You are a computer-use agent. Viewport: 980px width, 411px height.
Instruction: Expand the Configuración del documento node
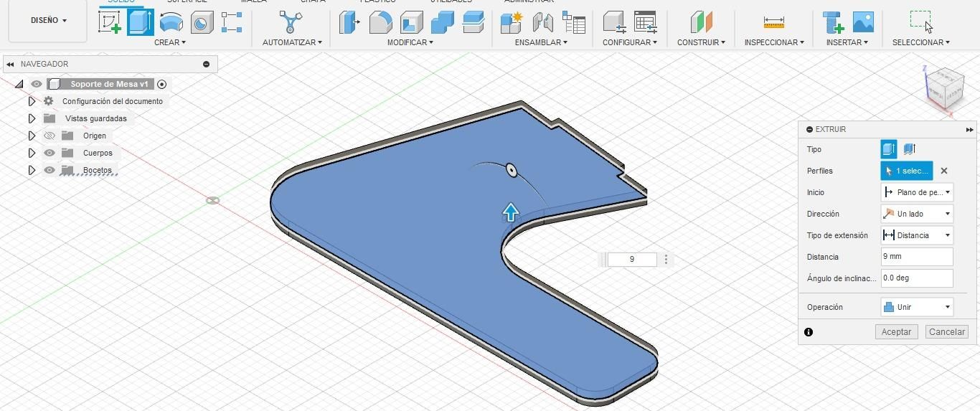tap(32, 101)
